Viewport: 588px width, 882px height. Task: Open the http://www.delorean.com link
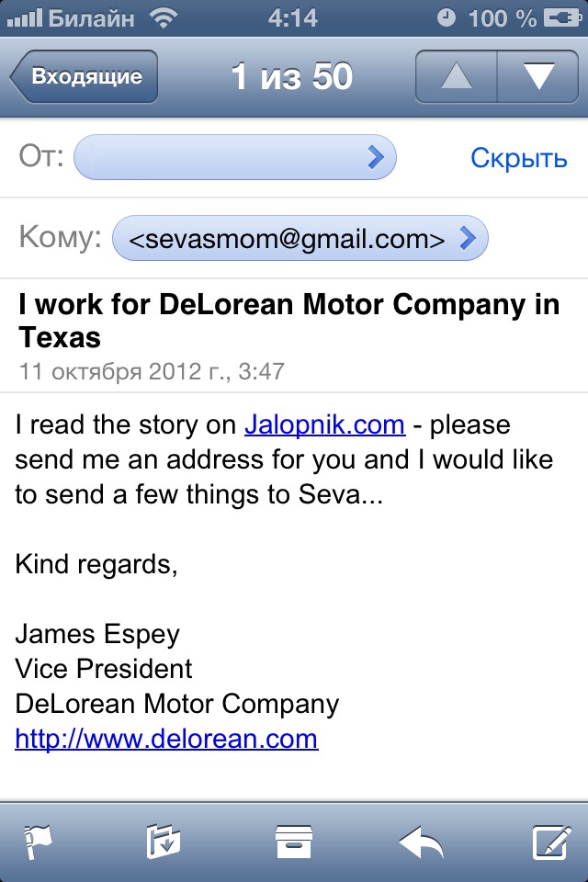point(166,739)
